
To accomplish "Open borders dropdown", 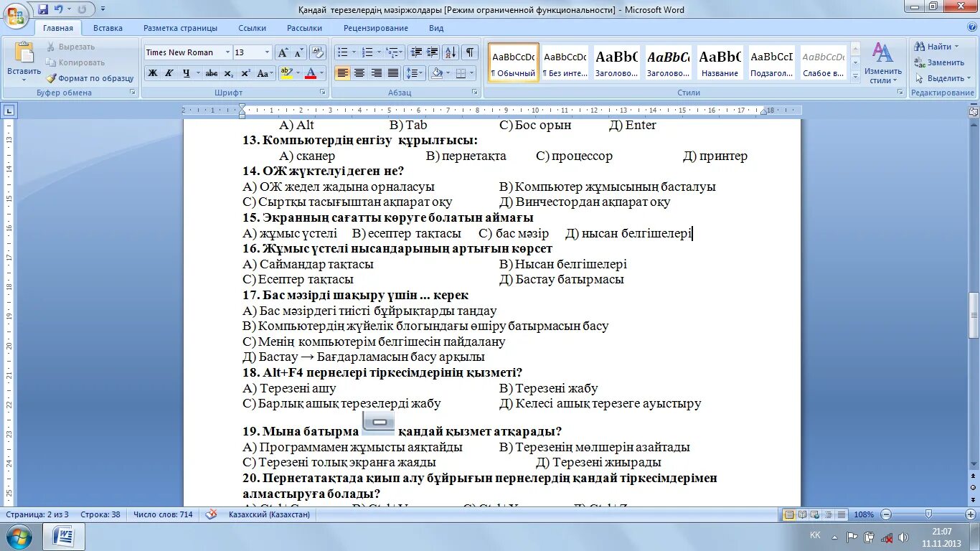I will coord(471,73).
